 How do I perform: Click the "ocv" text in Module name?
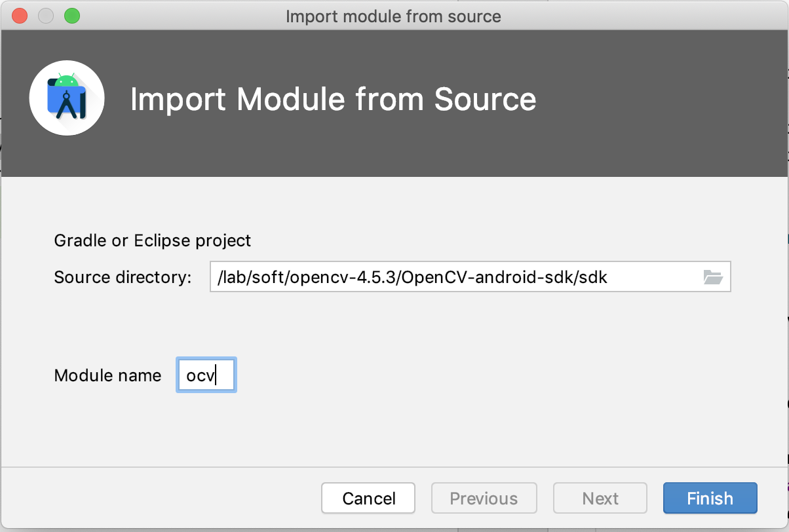tap(200, 376)
